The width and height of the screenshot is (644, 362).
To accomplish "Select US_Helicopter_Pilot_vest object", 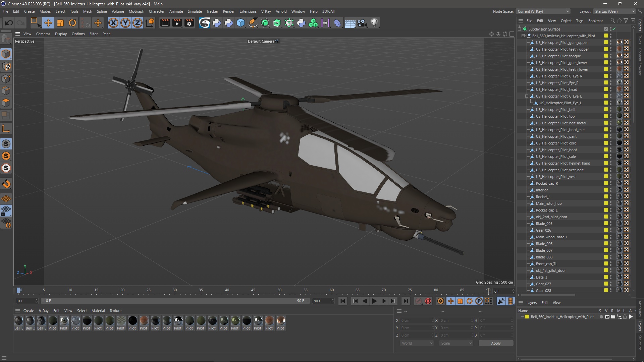I will click(555, 177).
